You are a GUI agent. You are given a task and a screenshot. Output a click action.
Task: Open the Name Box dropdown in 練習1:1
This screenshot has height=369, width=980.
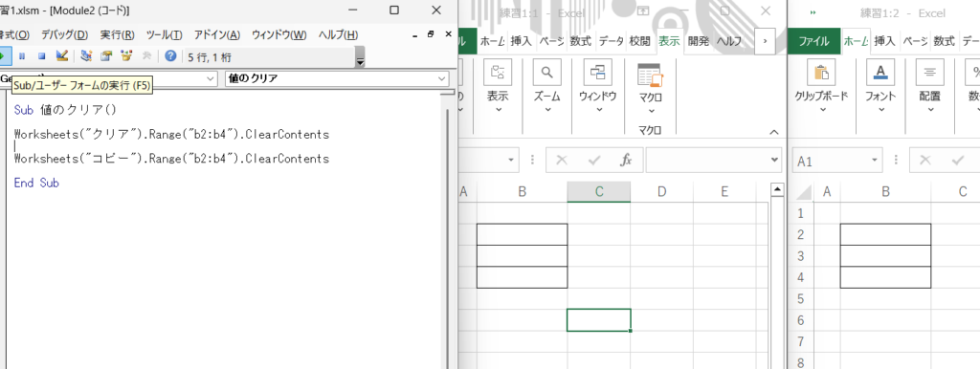pyautogui.click(x=512, y=161)
